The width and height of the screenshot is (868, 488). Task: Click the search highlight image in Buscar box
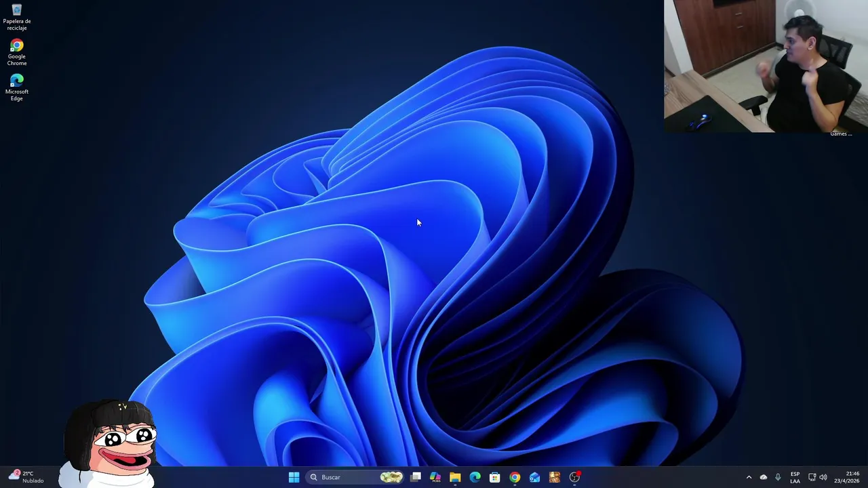coord(391,477)
